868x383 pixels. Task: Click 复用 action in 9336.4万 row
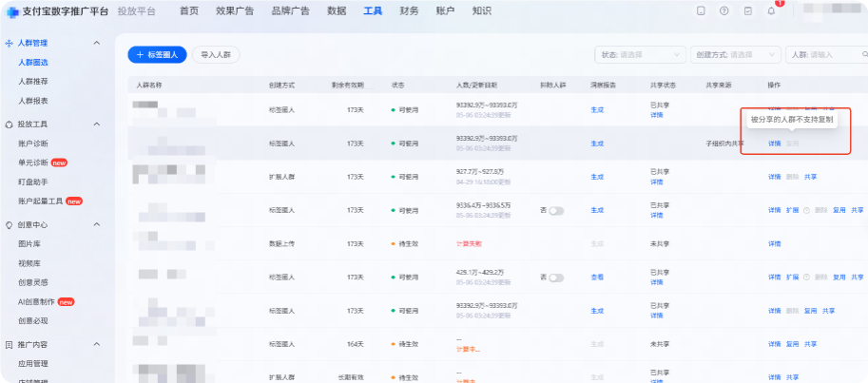[x=839, y=210]
